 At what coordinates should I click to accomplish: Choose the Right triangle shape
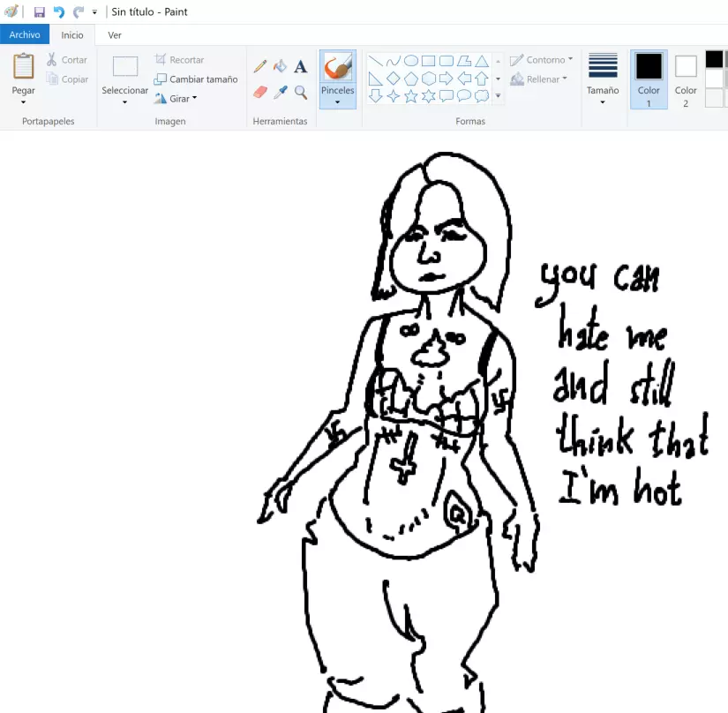pos(376,79)
